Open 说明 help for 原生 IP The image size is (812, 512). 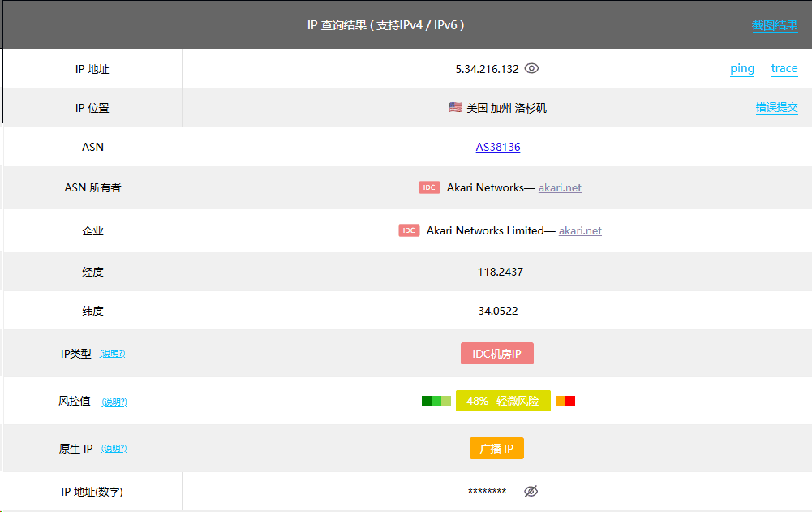point(114,449)
